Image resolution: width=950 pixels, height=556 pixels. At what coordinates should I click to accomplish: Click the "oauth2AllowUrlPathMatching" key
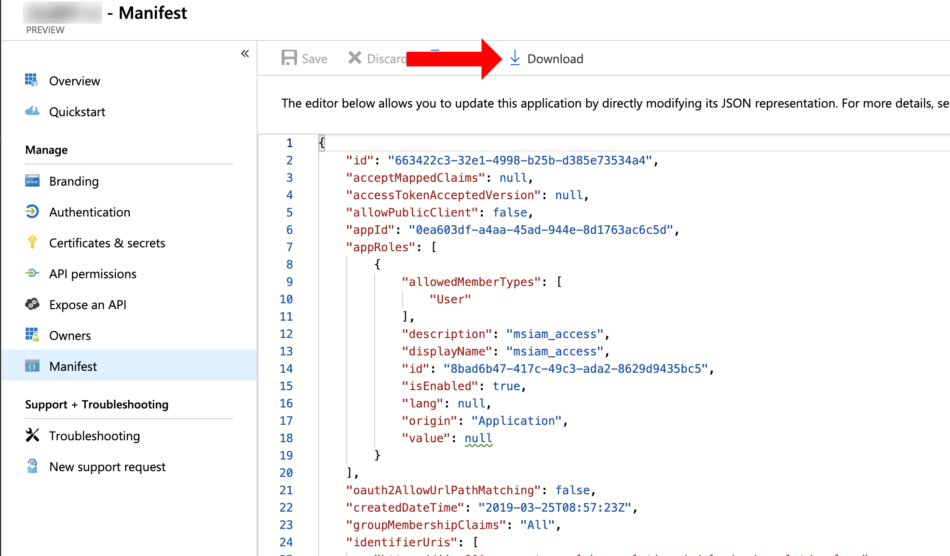pyautogui.click(x=443, y=491)
